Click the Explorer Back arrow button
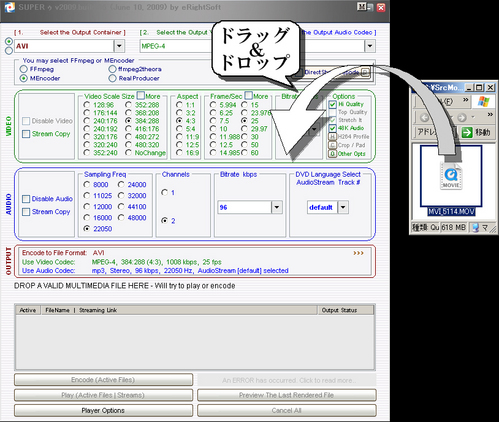 [425, 117]
